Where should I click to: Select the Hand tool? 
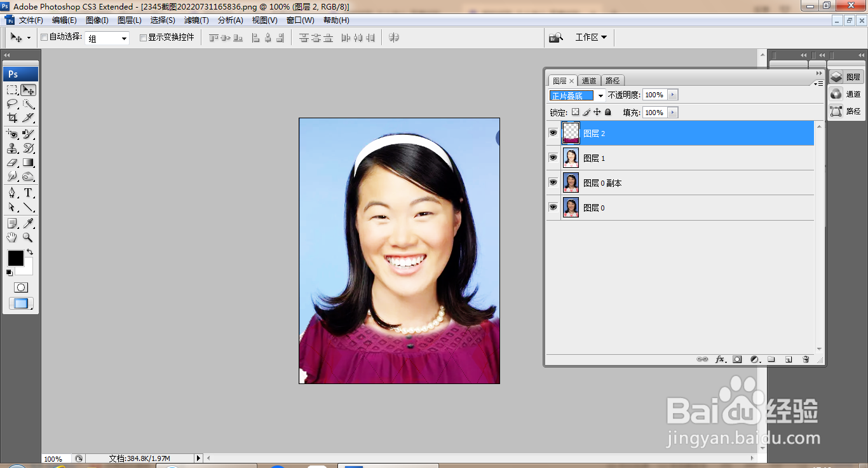pos(12,237)
